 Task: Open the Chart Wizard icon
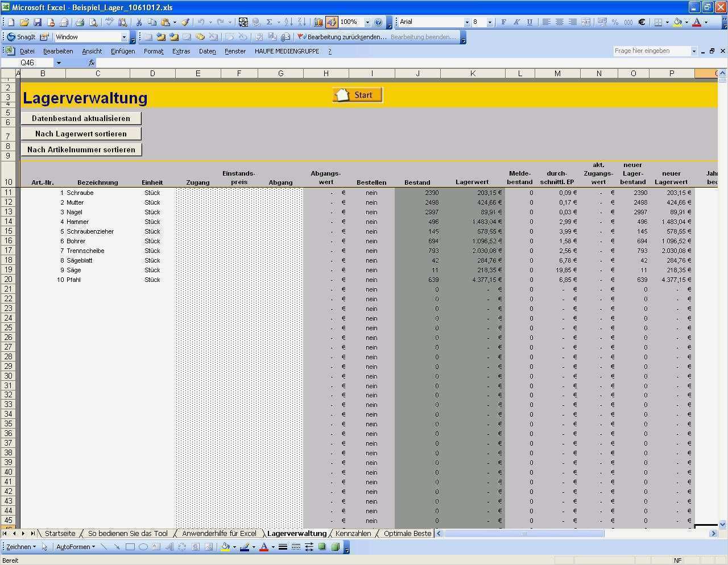pyautogui.click(x=317, y=22)
